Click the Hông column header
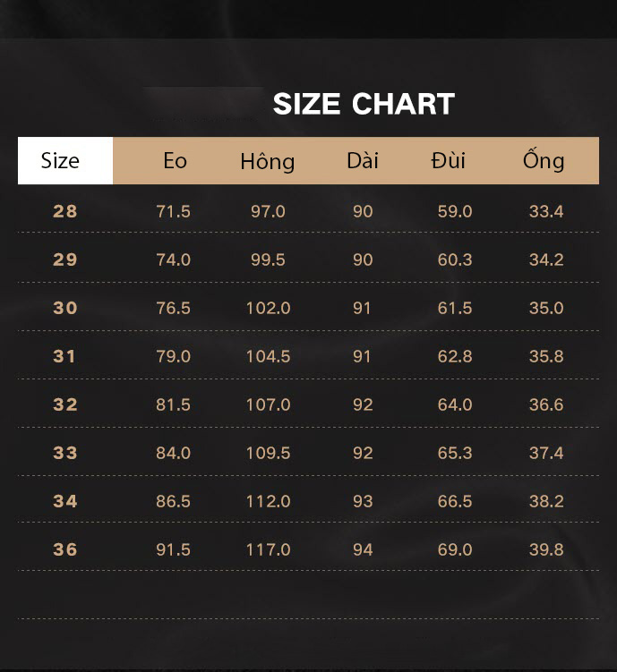Viewport: 617px width, 672px height. [268, 162]
